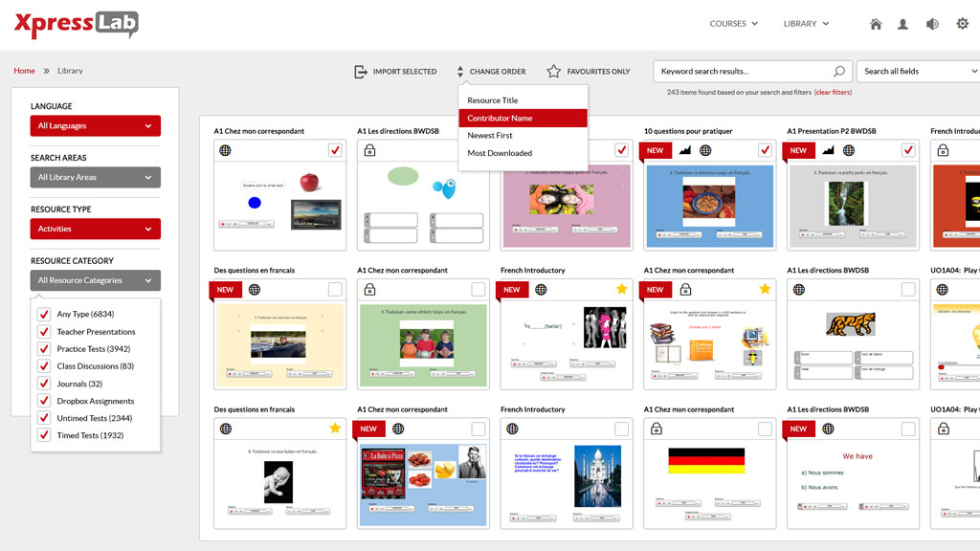The image size is (980, 551).
Task: Click lock icon on the three boys card
Action: pyautogui.click(x=370, y=289)
